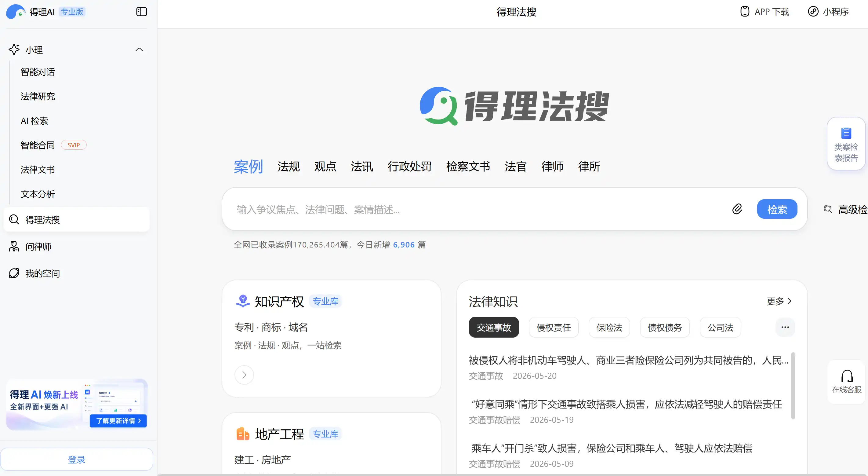Click the APP 下载 phone icon
This screenshot has width=868, height=476.
[745, 12]
